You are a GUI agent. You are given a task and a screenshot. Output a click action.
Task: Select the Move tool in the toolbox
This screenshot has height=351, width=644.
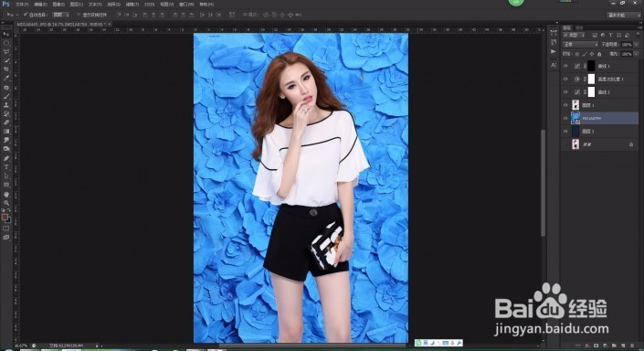coord(6,34)
